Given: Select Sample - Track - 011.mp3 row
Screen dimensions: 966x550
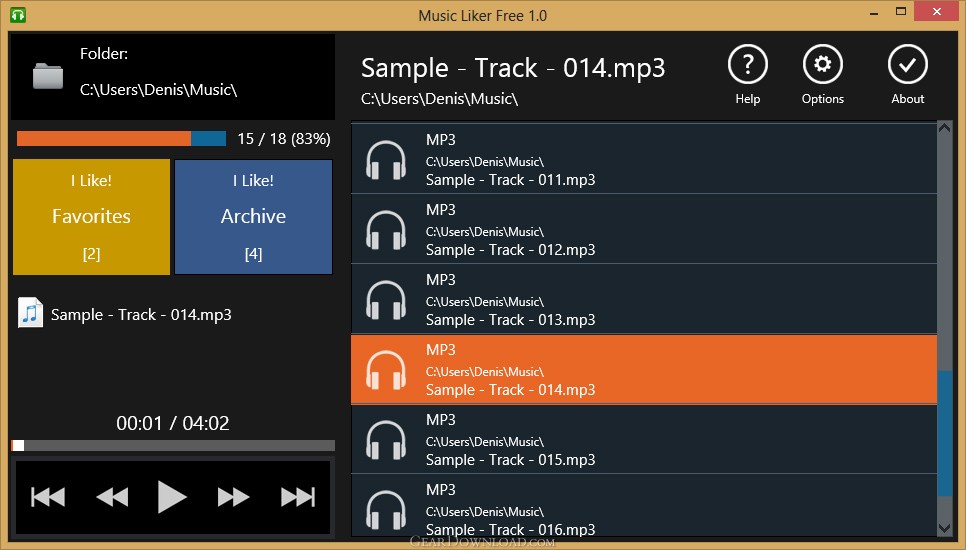Looking at the screenshot, I should tap(644, 159).
